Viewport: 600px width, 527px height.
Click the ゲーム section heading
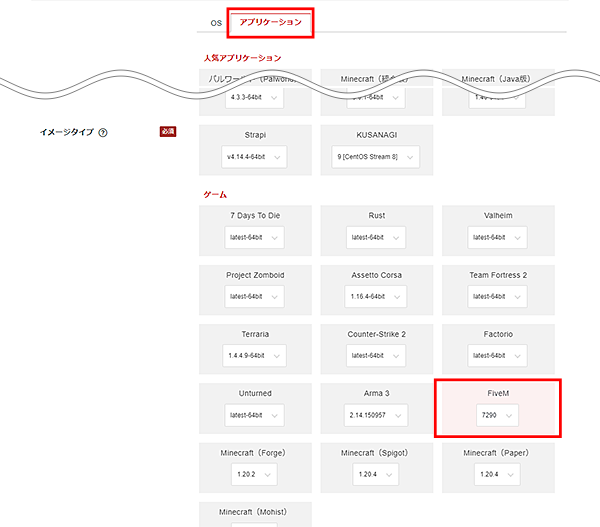(215, 195)
